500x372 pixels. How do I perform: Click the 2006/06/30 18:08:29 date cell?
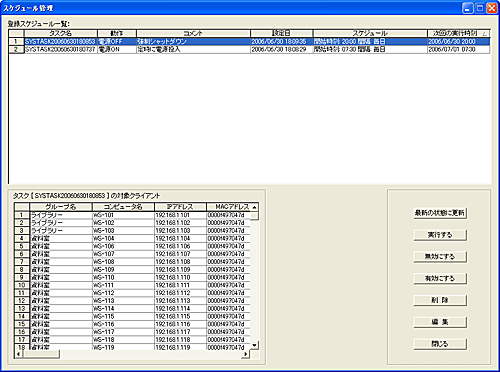click(x=282, y=49)
